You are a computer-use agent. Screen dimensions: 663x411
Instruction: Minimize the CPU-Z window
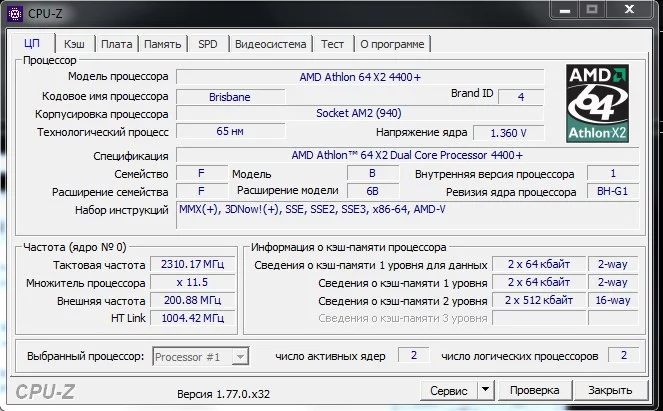[568, 12]
